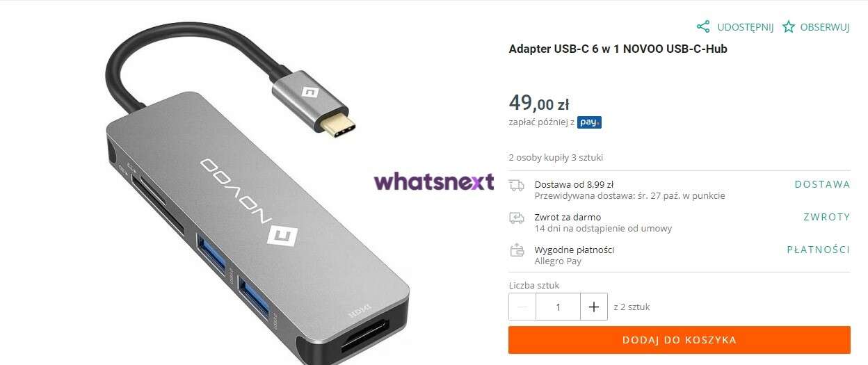Click the free returns truck icon

click(x=517, y=218)
